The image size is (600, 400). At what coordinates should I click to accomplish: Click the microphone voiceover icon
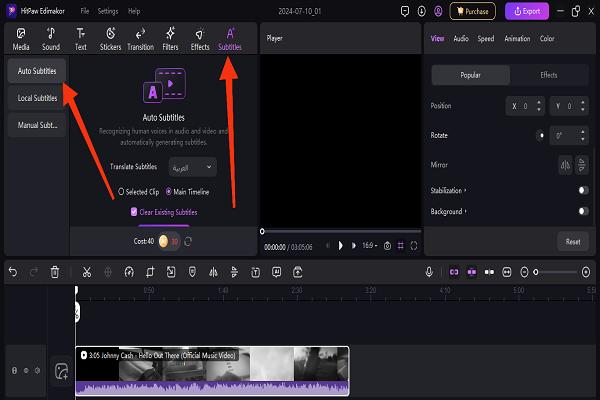[x=429, y=271]
